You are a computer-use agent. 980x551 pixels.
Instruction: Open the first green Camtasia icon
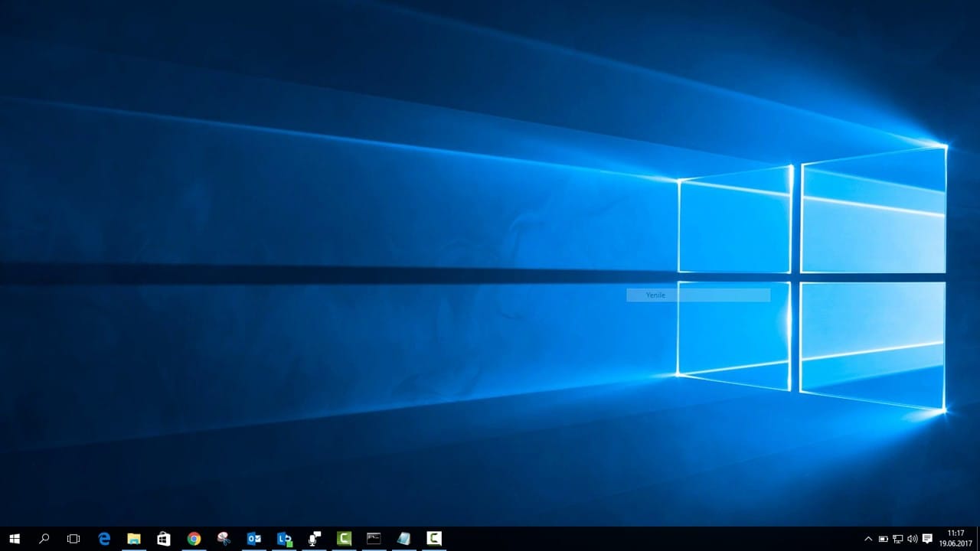pos(344,539)
